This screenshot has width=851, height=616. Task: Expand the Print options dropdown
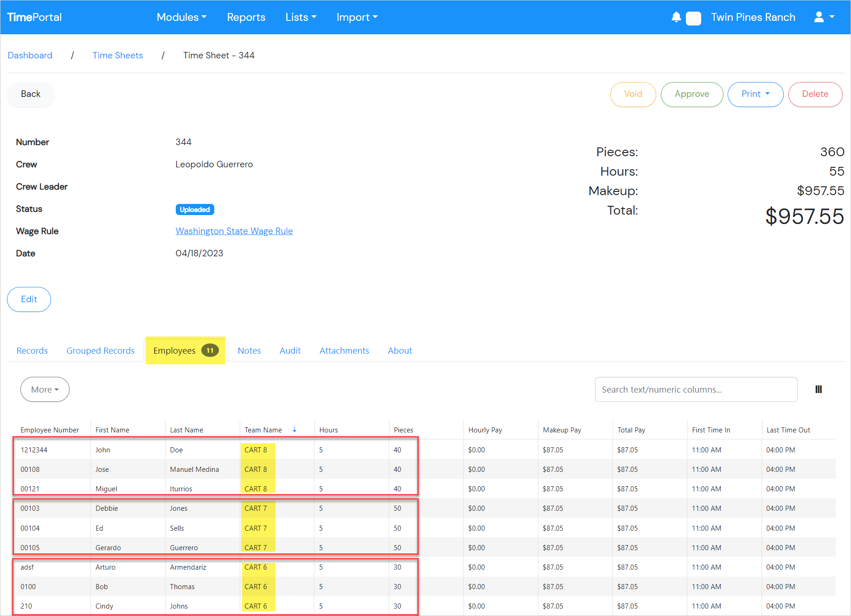coord(755,94)
